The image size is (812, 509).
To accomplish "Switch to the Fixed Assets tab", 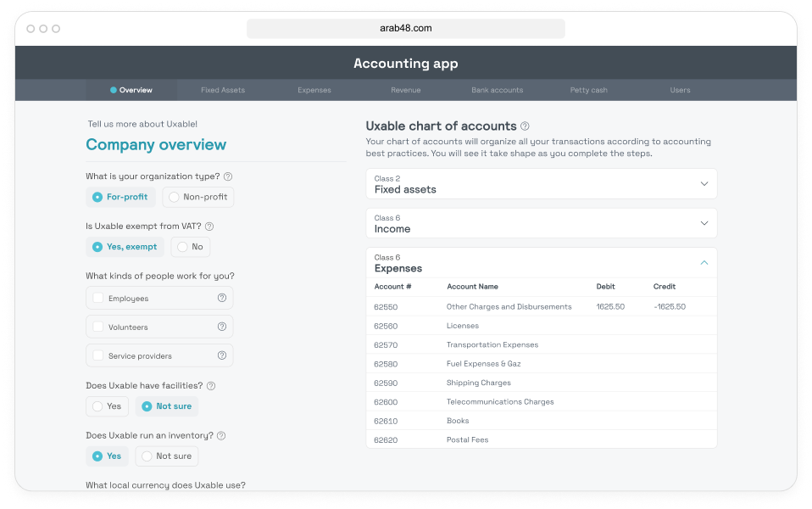I will click(223, 90).
